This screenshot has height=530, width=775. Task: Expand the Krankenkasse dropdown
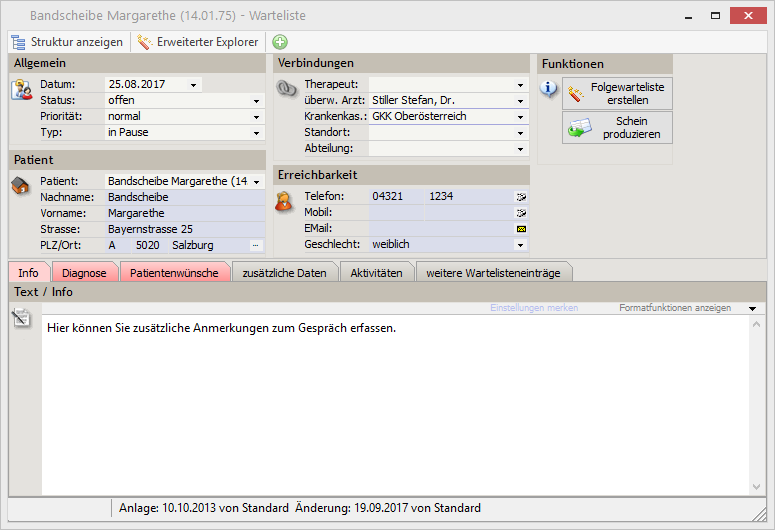(520, 117)
